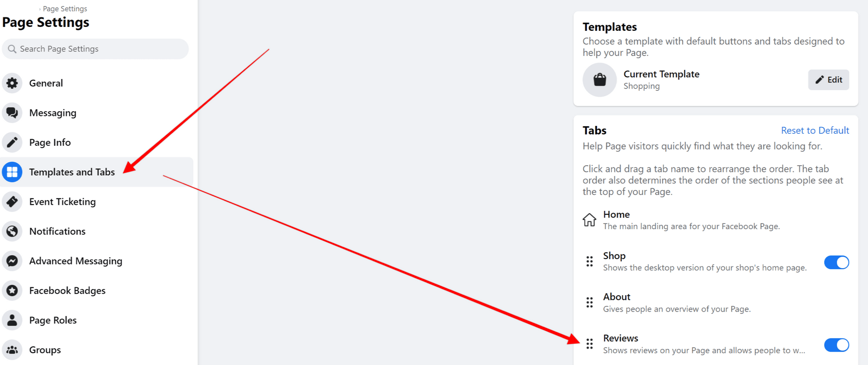Viewport: 868px width, 365px height.
Task: Disable the Shop tab toggle
Action: (837, 262)
